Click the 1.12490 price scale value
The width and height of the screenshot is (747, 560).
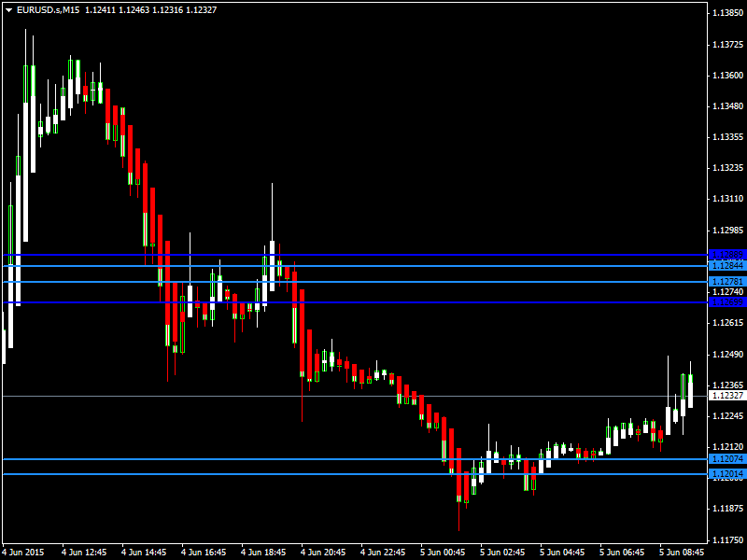pyautogui.click(x=727, y=354)
